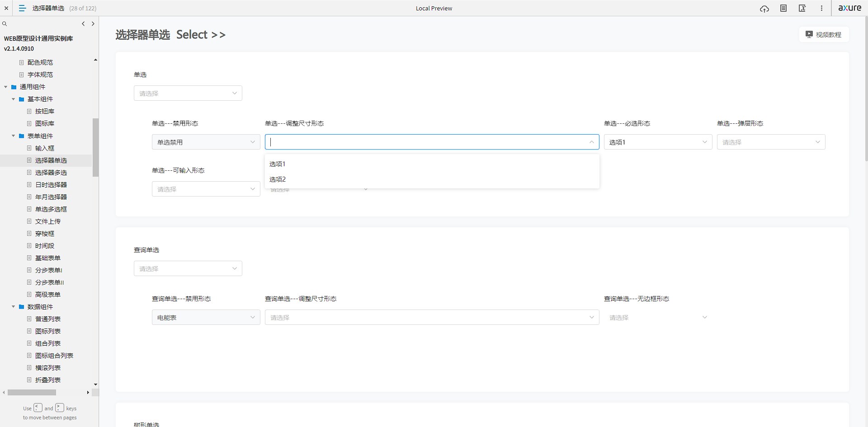868x427 pixels.
Task: Select 选项2 from the open dropdown list
Action: click(x=278, y=179)
